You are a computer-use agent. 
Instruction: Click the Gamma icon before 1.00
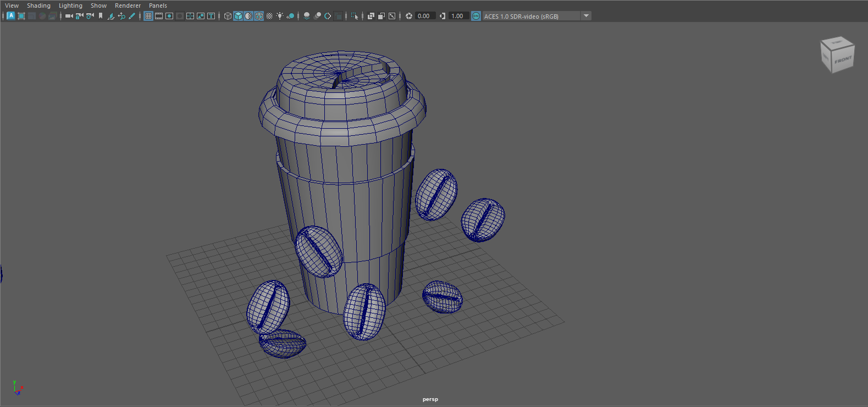coord(443,16)
